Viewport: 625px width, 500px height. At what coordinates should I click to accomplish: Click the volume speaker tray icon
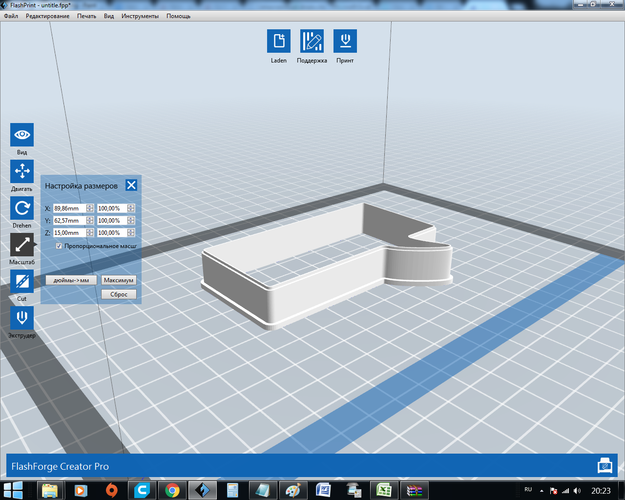click(577, 491)
